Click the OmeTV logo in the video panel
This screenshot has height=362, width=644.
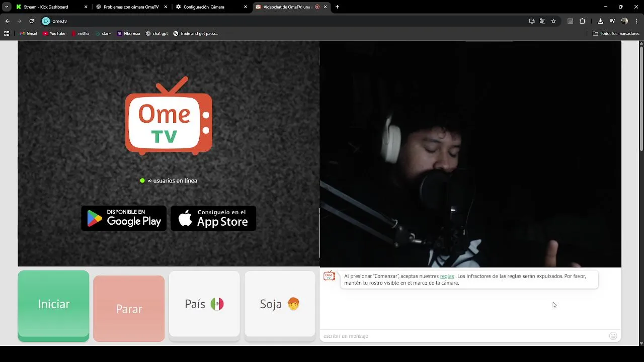pos(169,116)
